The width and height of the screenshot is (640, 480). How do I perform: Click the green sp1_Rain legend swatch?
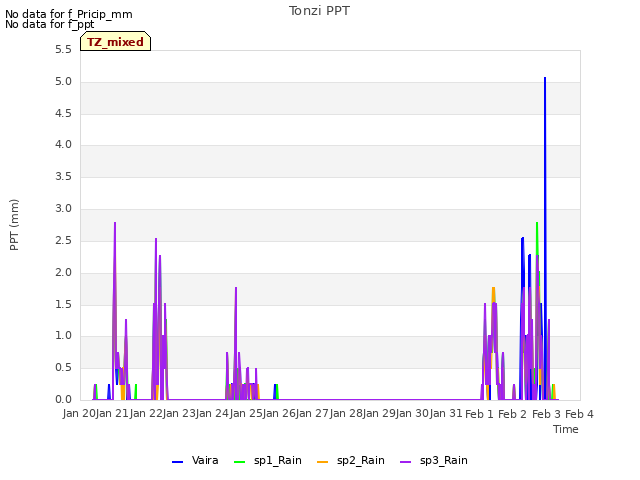click(x=240, y=462)
